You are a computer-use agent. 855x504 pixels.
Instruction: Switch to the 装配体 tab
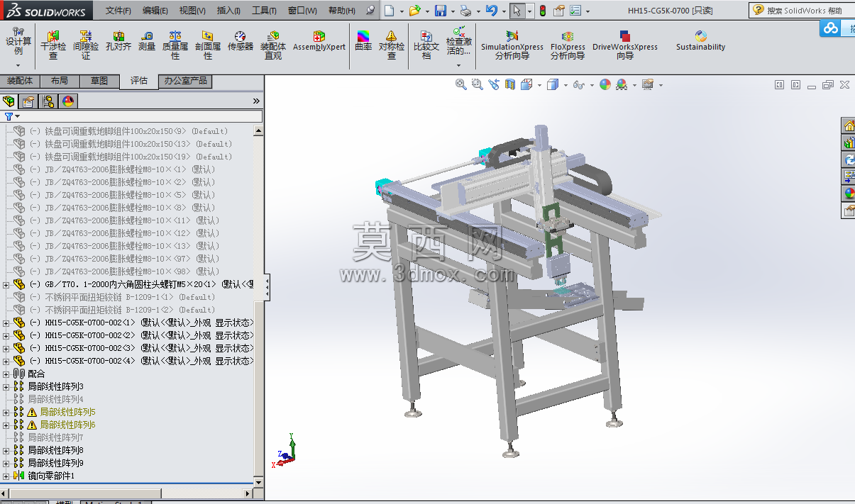pyautogui.click(x=20, y=81)
